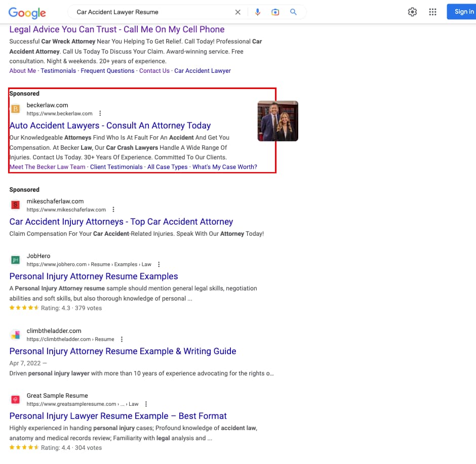This screenshot has width=476, height=464.
Task: Open the settings gear icon
Action: 412,12
